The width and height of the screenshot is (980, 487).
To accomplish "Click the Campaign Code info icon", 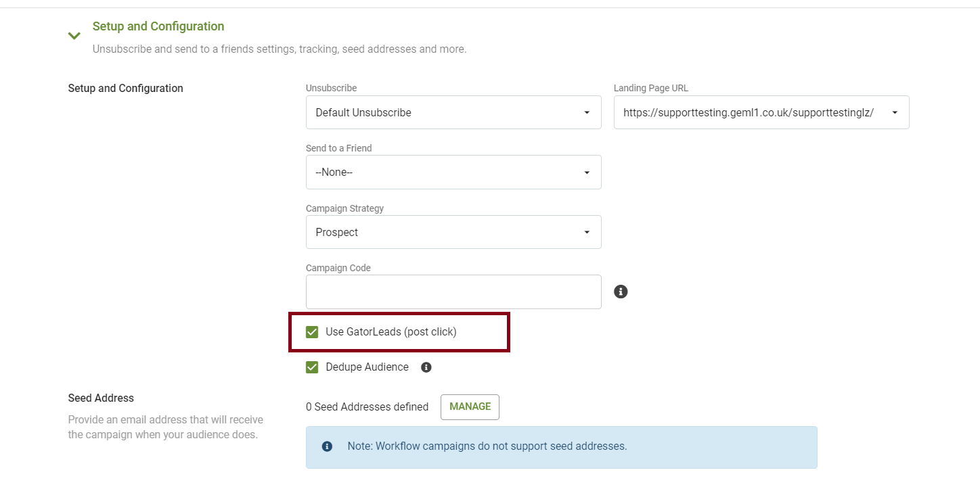I will (x=621, y=292).
